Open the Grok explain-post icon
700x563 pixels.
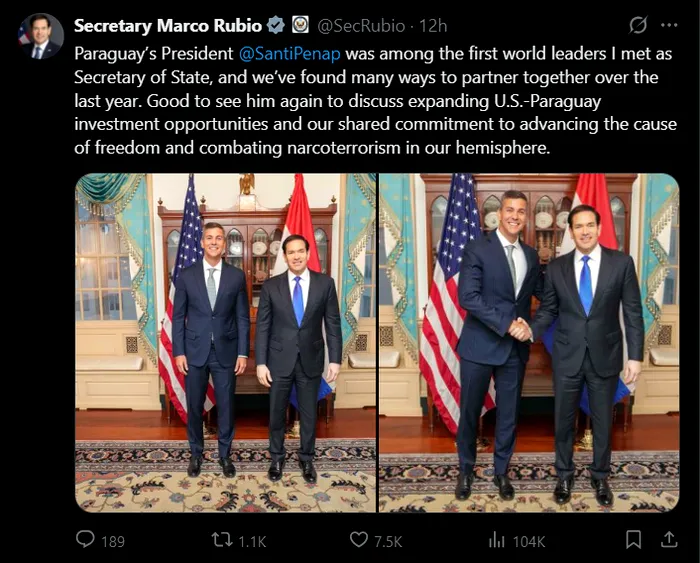(637, 25)
